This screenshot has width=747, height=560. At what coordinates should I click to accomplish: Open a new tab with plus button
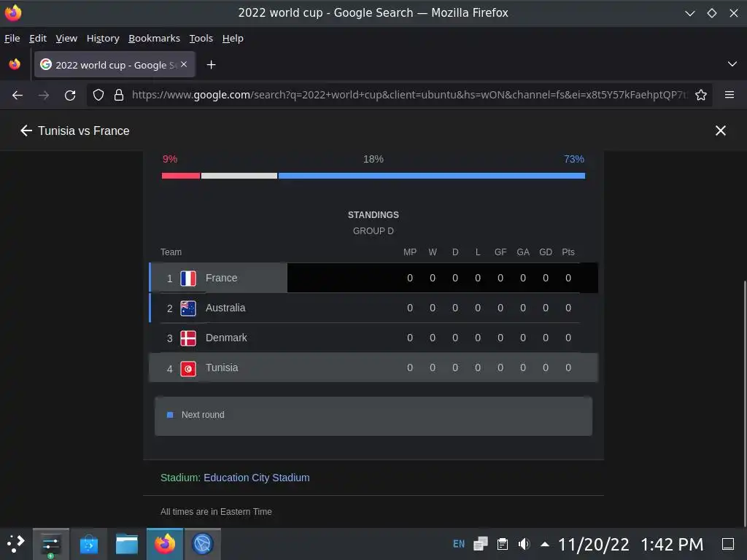click(x=211, y=65)
